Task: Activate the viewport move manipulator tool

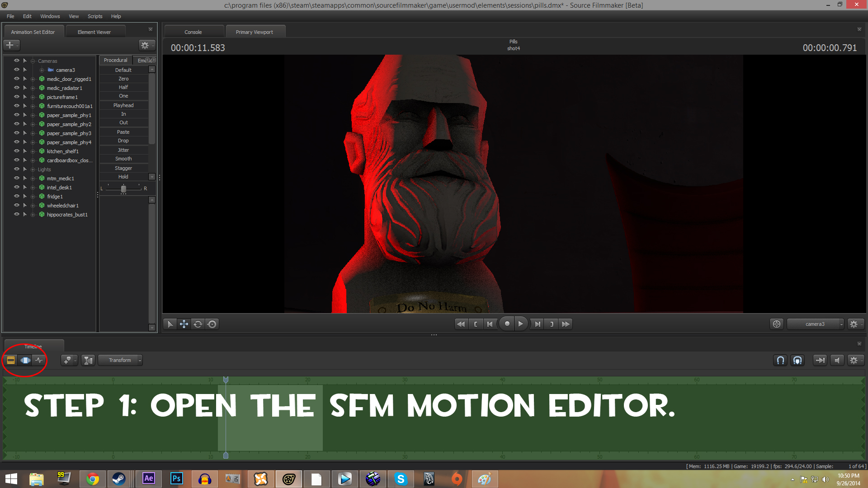Action: pos(184,324)
